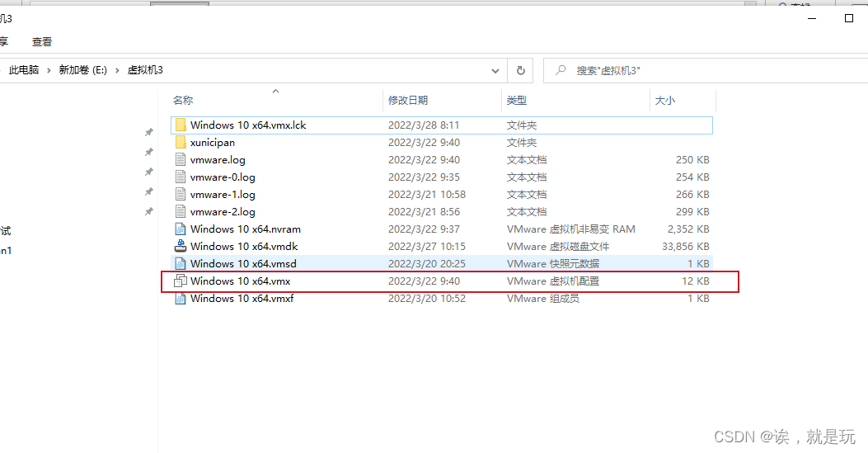Image resolution: width=868 pixels, height=453 pixels.
Task: Select the Windows 10 x64.nvram file name
Action: pos(246,229)
